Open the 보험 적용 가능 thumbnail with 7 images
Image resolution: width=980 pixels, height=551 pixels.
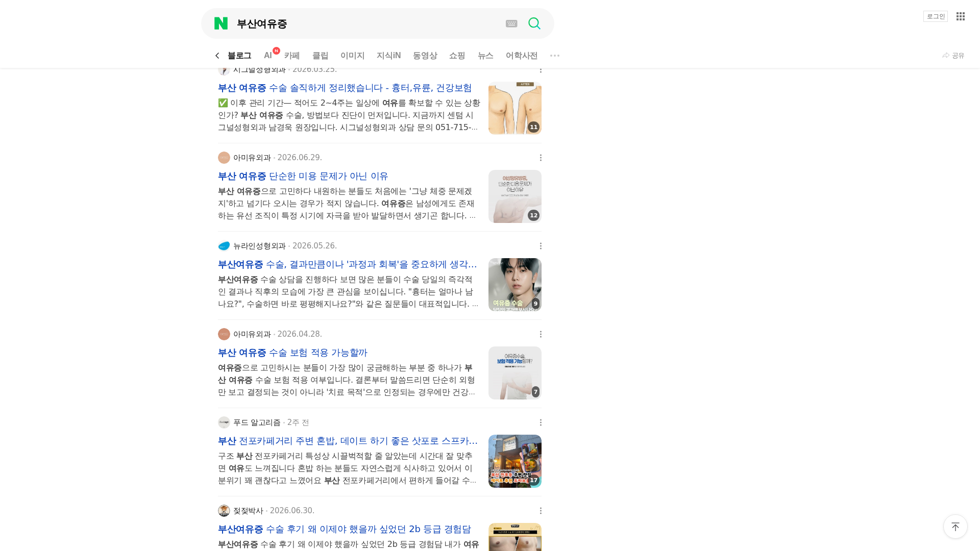point(515,373)
